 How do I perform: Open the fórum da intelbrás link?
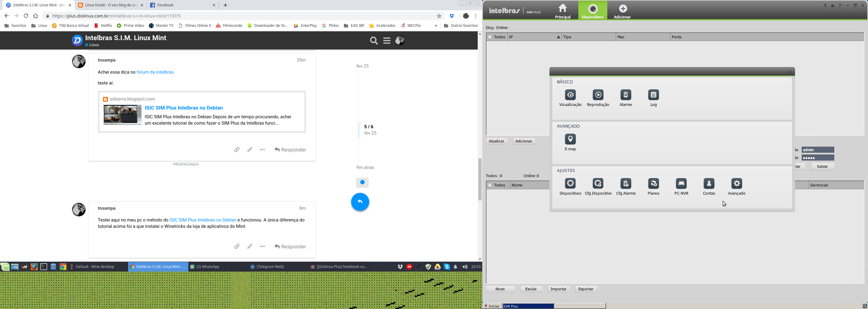pyautogui.click(x=155, y=72)
